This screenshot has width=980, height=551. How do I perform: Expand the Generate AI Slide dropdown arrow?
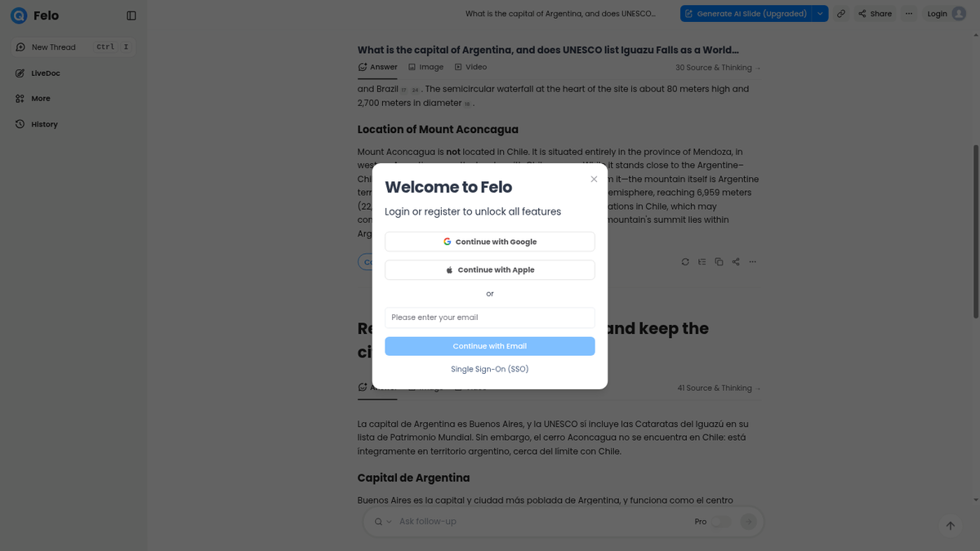point(820,14)
